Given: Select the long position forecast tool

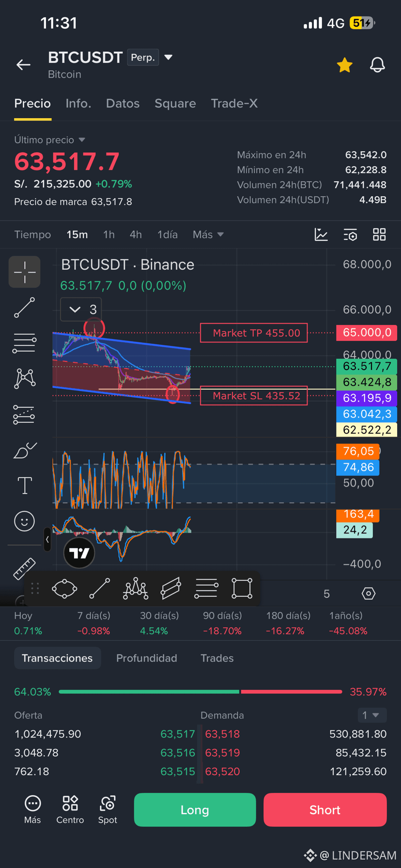Looking at the screenshot, I should pos(24,414).
